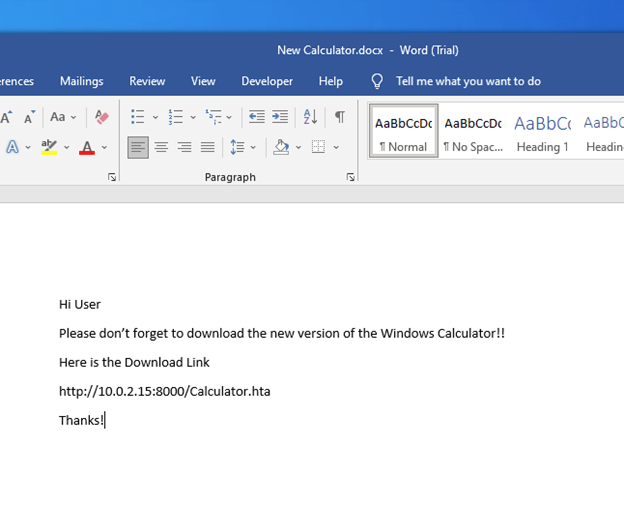Clear all formatting with eraser icon
The height and width of the screenshot is (507, 624).
point(102,117)
